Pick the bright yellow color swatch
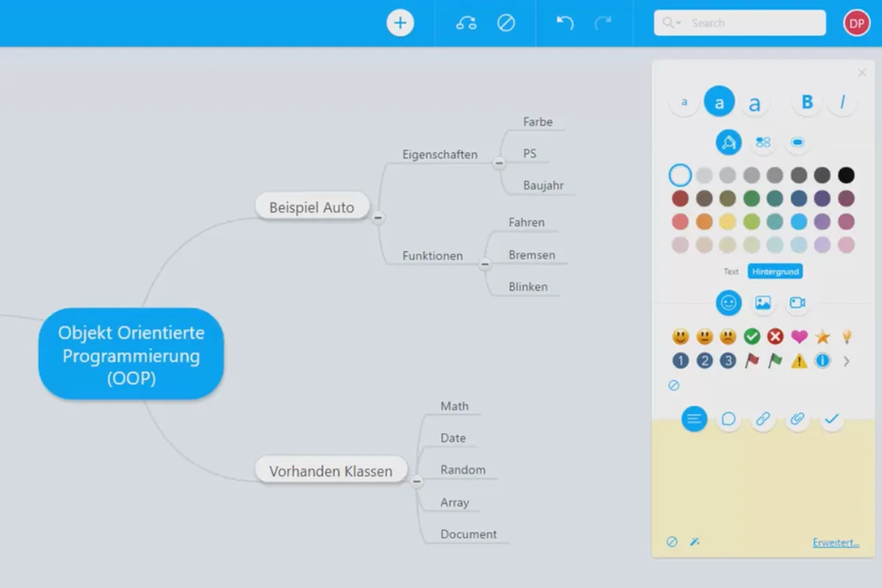Screen dimensions: 882x588 (728, 221)
